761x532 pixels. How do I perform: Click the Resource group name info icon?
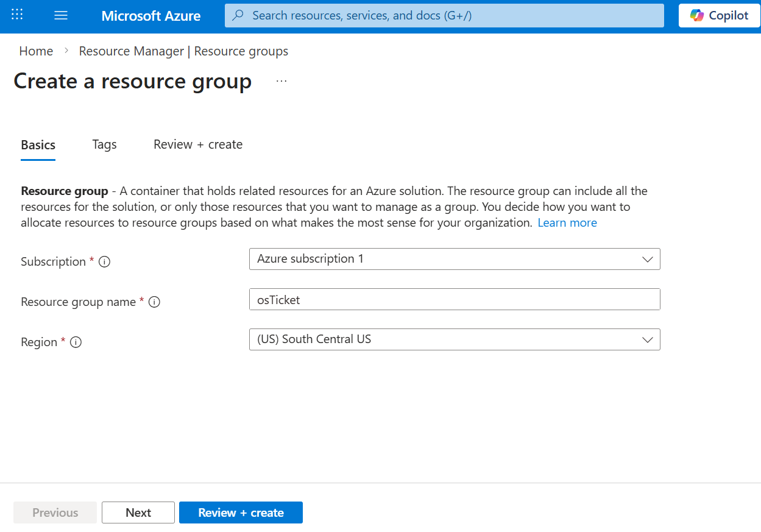click(154, 302)
